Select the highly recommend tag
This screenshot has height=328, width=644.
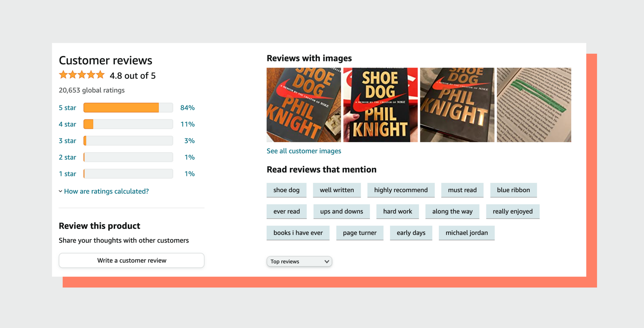coord(401,190)
